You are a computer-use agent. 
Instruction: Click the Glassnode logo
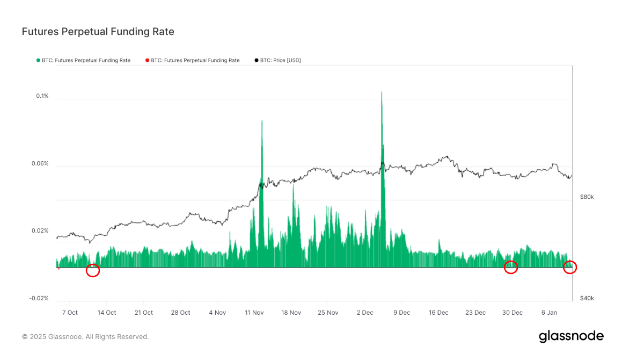pyautogui.click(x=571, y=336)
